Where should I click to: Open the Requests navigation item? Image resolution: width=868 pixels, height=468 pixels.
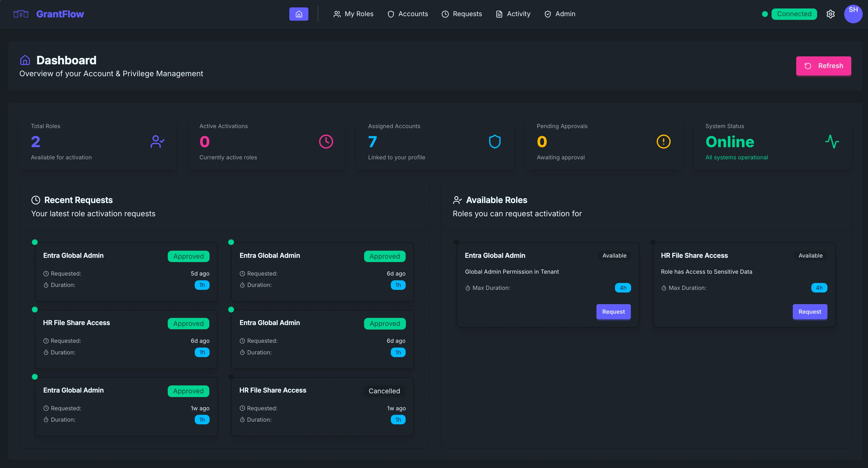point(462,14)
